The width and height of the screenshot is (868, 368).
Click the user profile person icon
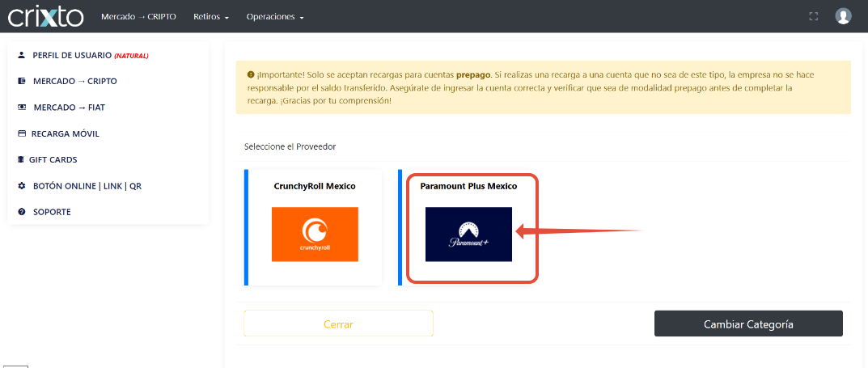click(x=22, y=55)
